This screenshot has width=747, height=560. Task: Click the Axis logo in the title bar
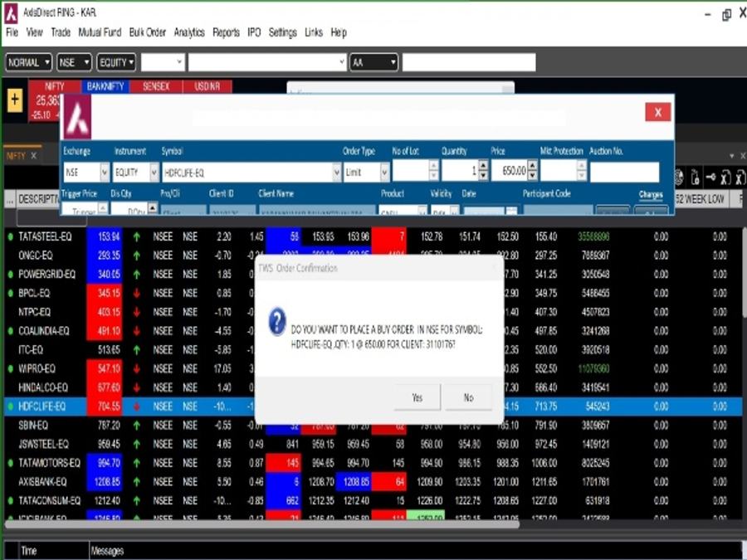click(11, 13)
